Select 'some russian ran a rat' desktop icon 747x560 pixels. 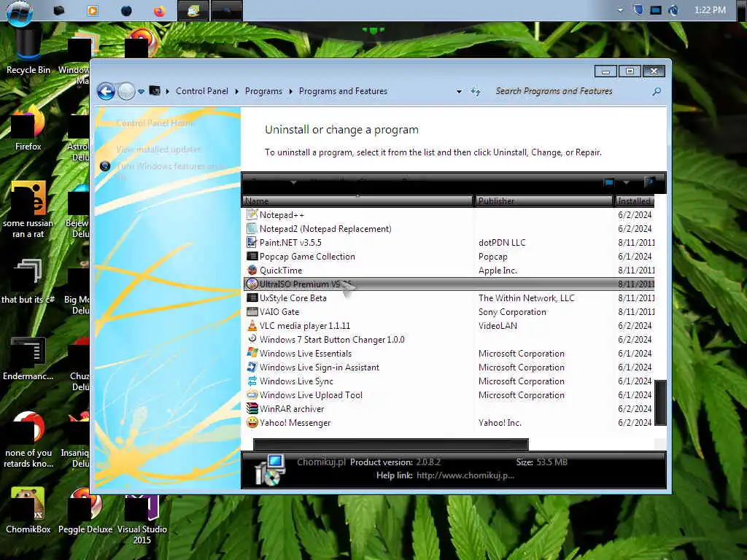(x=28, y=209)
